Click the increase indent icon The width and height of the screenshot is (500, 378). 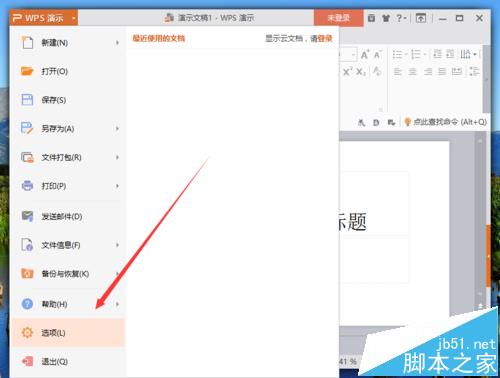click(x=450, y=54)
